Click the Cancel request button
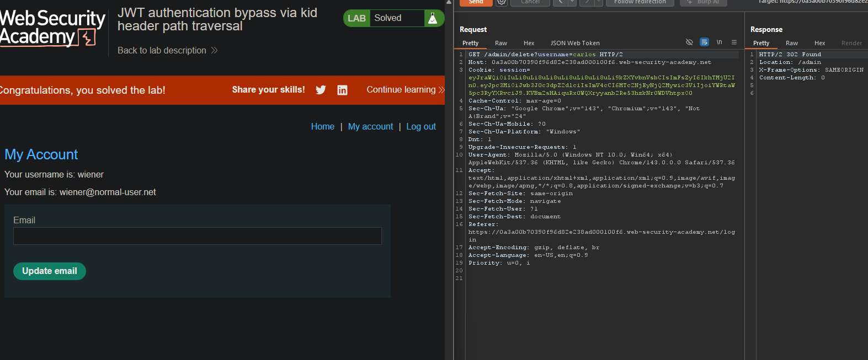Viewport: 868px width, 360px height. click(530, 2)
